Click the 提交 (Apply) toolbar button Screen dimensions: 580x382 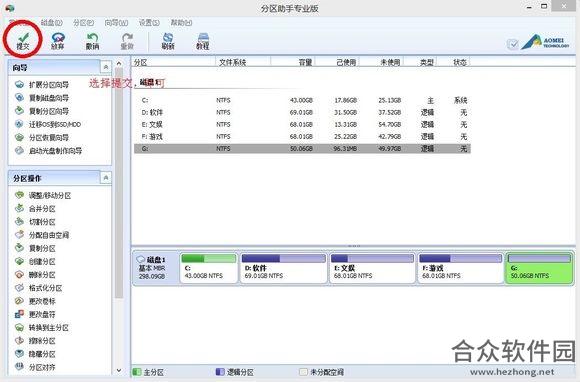pos(23,41)
